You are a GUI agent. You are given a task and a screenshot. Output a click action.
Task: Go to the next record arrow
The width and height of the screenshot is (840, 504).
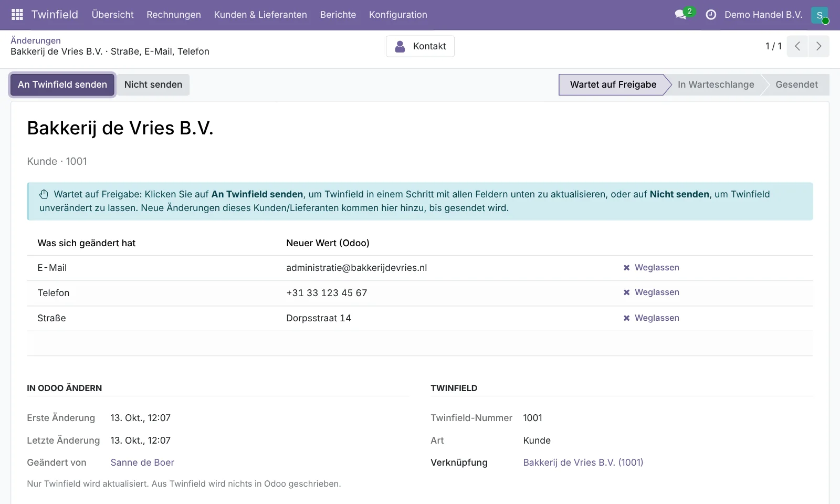pyautogui.click(x=819, y=46)
